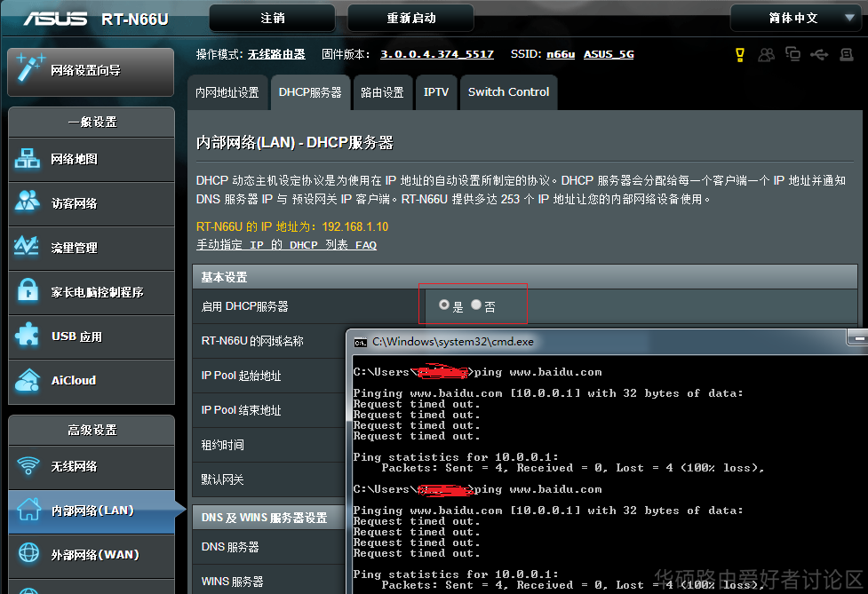Click the printer status icon
Screen dimensions: 868x594
(x=847, y=54)
